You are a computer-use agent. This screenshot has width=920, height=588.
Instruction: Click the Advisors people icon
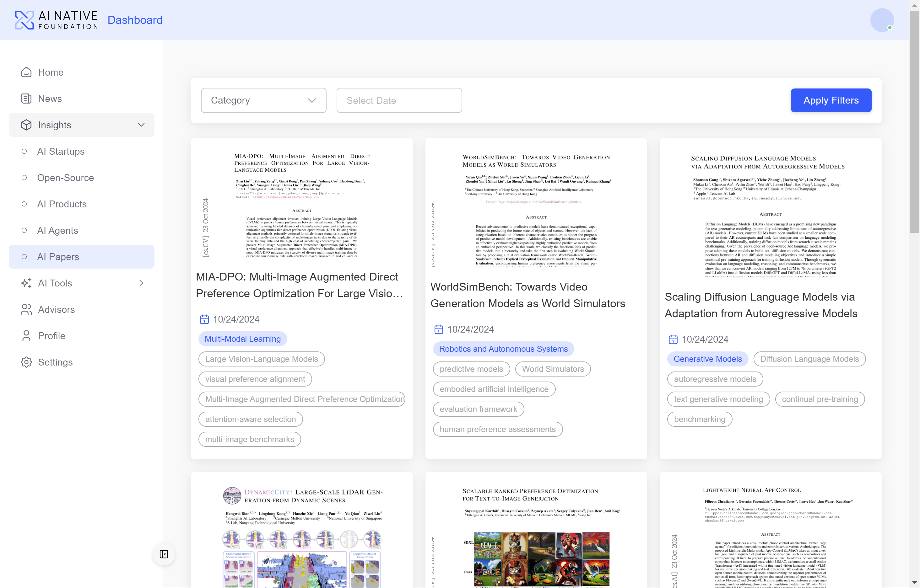coord(26,309)
